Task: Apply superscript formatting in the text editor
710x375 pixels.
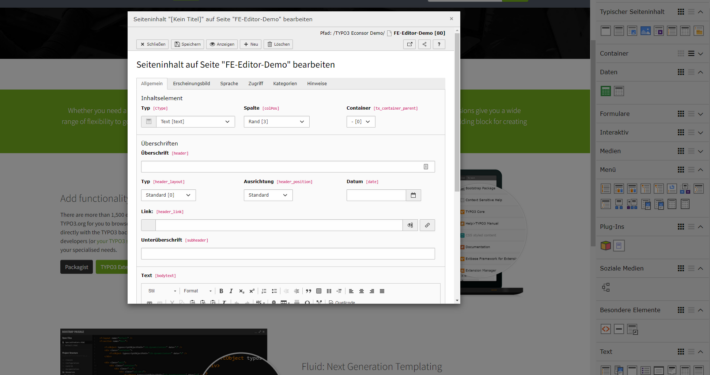Action: [252, 291]
